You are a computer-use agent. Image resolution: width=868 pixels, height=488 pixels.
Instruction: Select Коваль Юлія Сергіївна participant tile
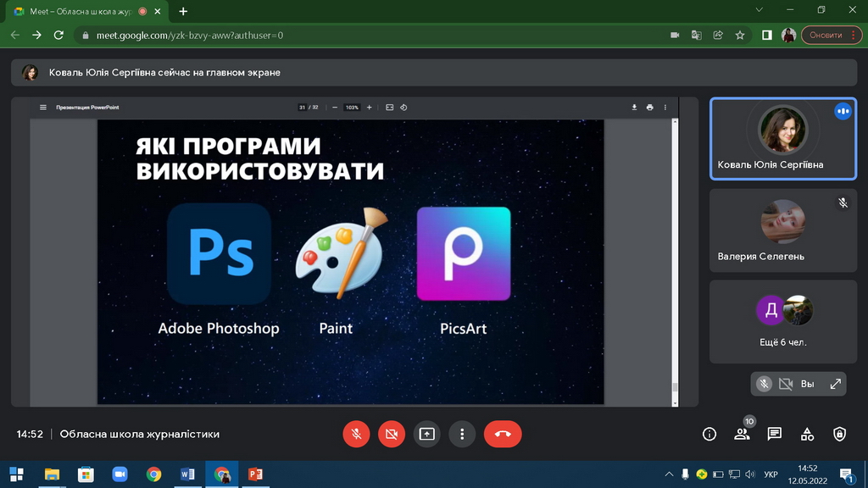pyautogui.click(x=783, y=139)
